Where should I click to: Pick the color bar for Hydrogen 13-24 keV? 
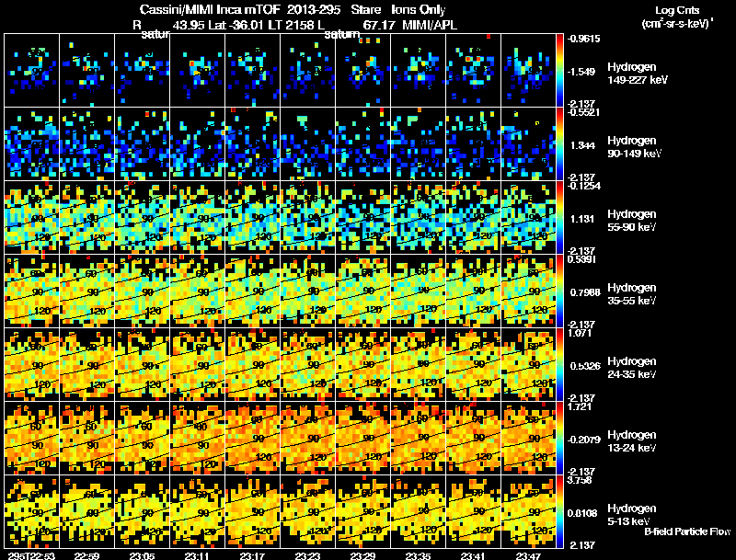(559, 438)
